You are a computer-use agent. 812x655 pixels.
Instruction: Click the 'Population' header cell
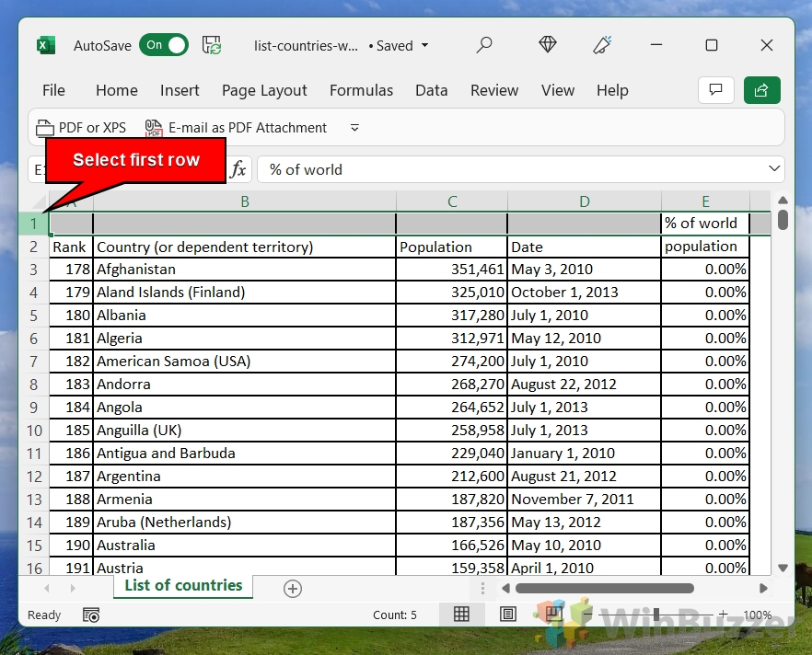[451, 247]
